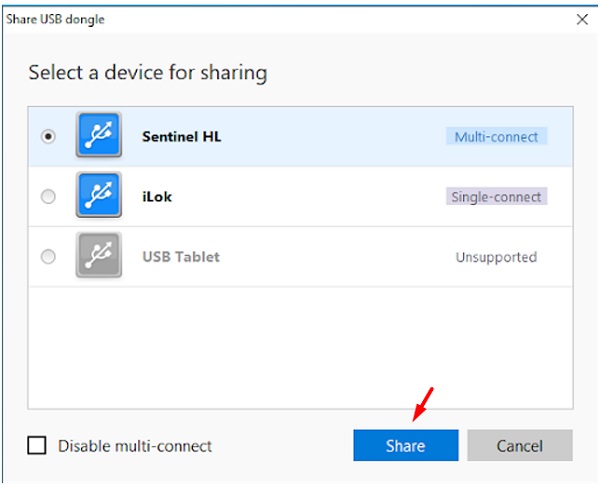Viewport: 600px width, 499px height.
Task: Click the Multi-connect badge
Action: [x=496, y=137]
